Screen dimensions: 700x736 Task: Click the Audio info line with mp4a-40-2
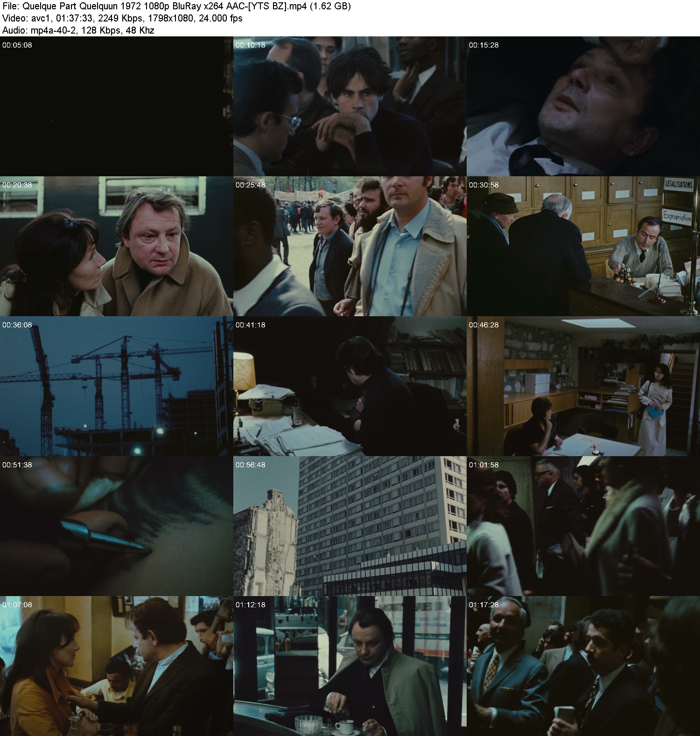tap(78, 30)
